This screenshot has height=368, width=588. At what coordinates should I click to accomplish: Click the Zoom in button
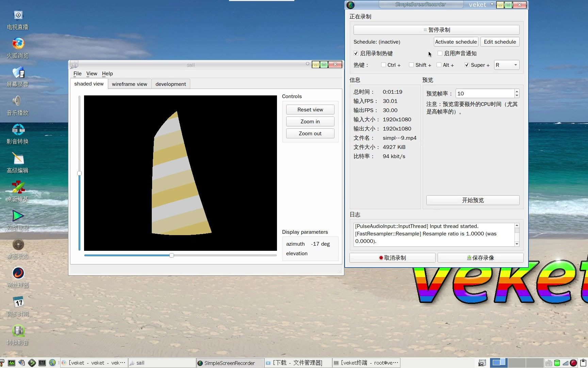pos(310,122)
